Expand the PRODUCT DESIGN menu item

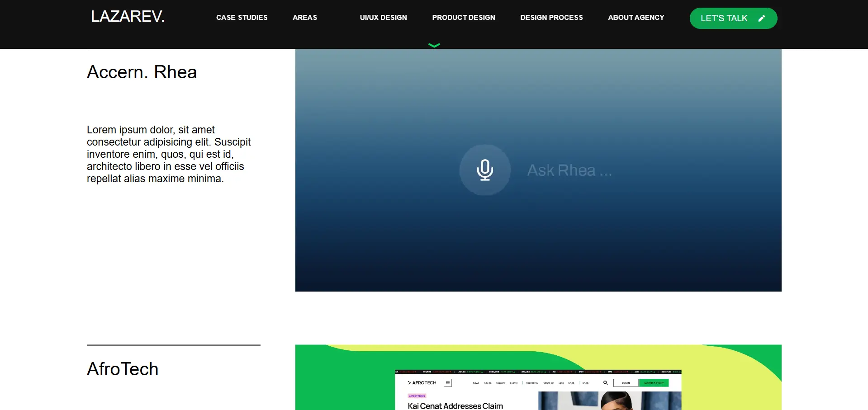click(463, 18)
